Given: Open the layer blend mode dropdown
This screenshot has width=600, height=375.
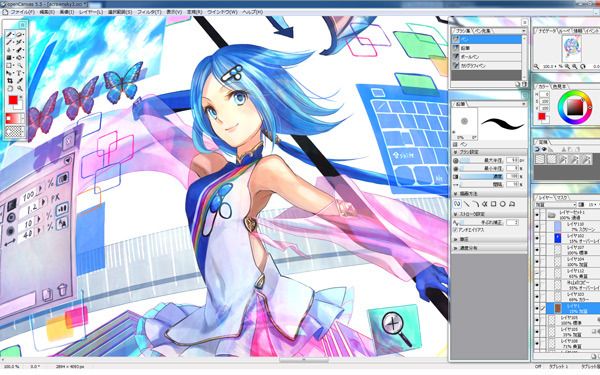Looking at the screenshot, I should coord(555,205).
